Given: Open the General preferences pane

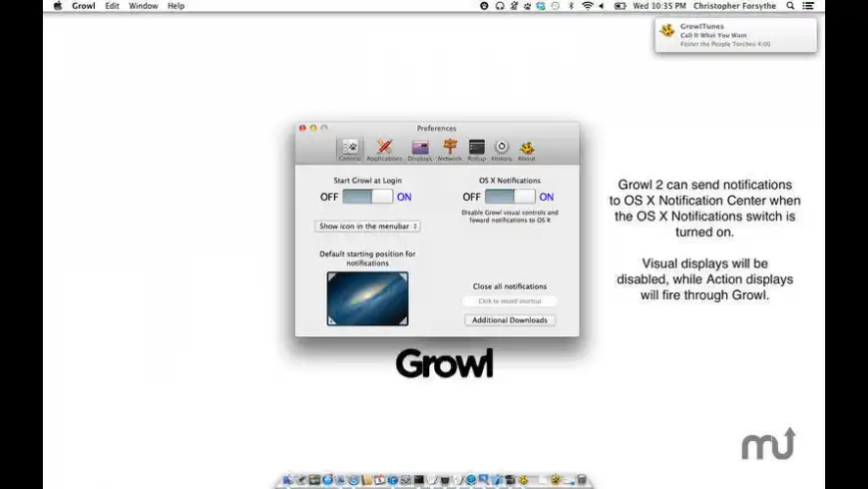Looking at the screenshot, I should [349, 150].
